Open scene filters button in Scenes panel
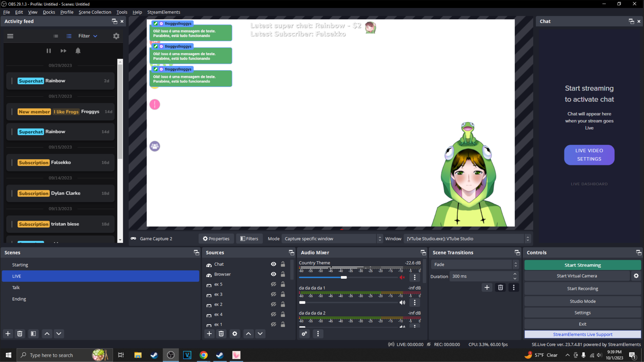This screenshot has width=644, height=362. [x=33, y=334]
